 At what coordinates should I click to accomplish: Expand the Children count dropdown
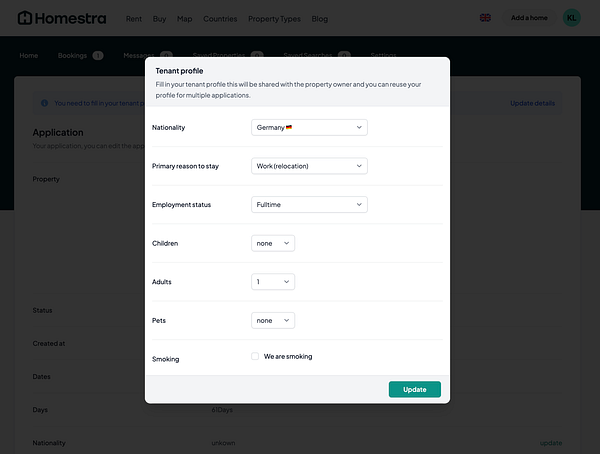pyautogui.click(x=273, y=243)
